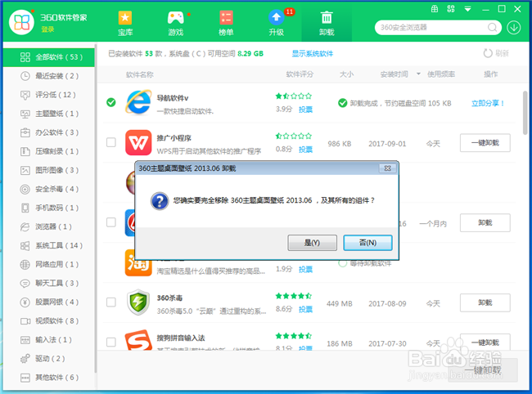The width and height of the screenshot is (532, 394).
Task: Click 投票 for 360杀毒
Action: [x=305, y=309]
